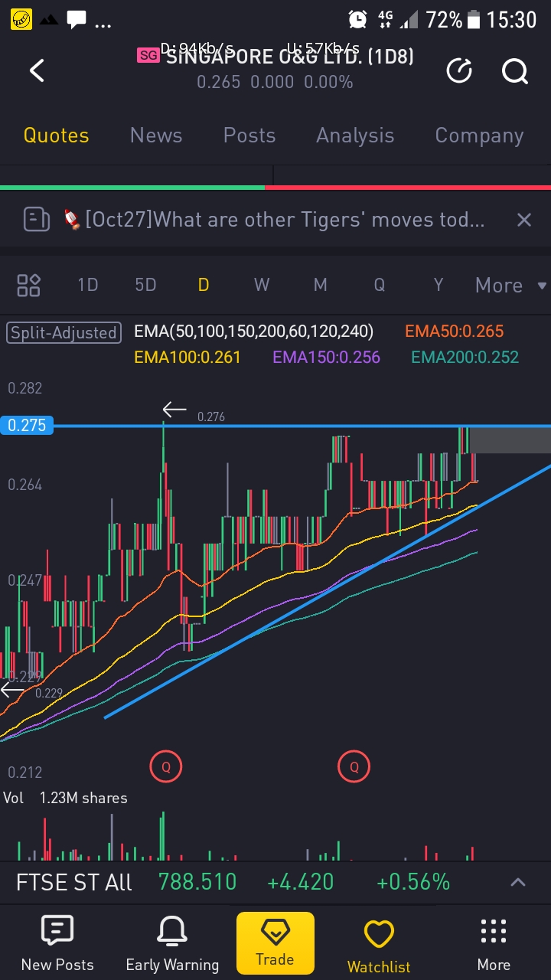551x980 pixels.
Task: Tap the EMA50:0.265 value
Action: click(x=455, y=332)
